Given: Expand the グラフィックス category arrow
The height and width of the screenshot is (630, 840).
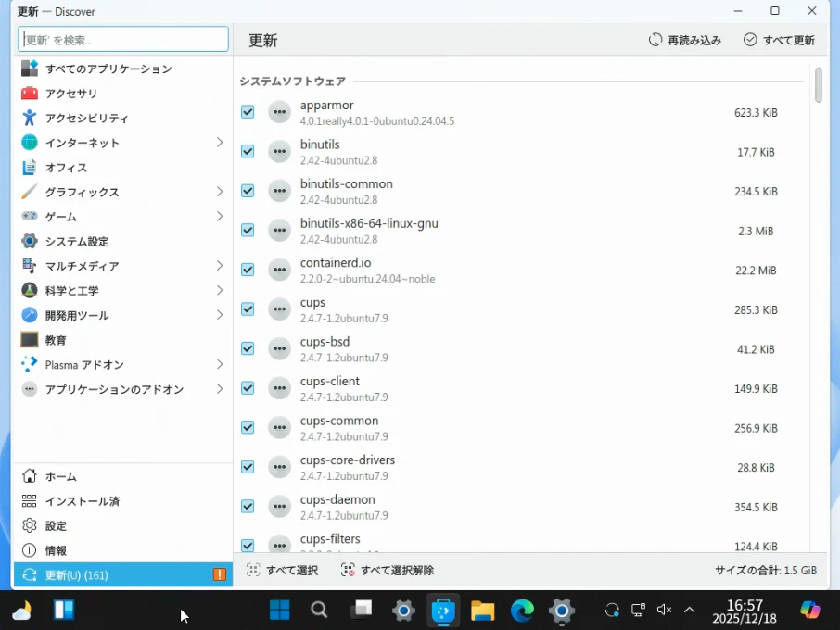Looking at the screenshot, I should tap(220, 192).
